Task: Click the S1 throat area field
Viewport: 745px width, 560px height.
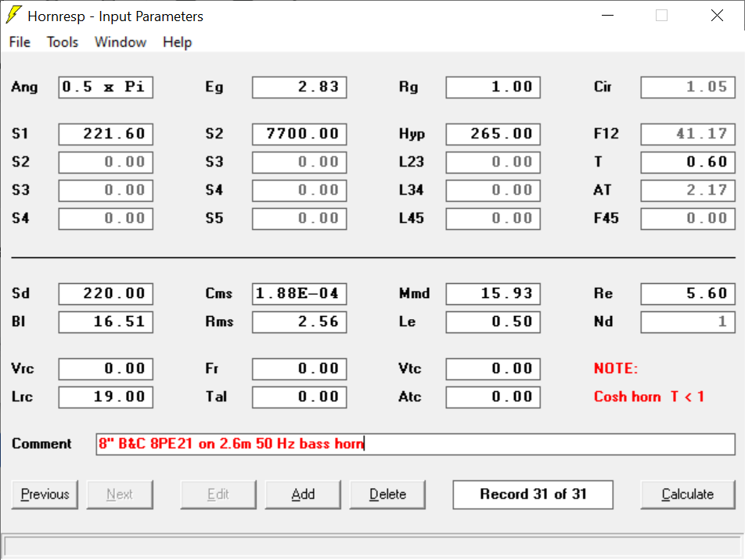Action: point(106,134)
